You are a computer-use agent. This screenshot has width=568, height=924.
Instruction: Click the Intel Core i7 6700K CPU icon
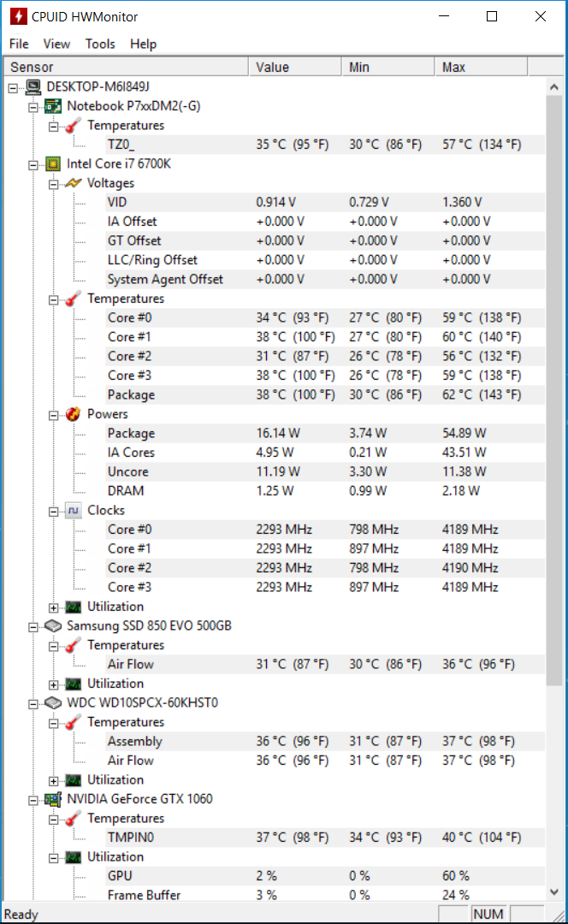pos(53,163)
